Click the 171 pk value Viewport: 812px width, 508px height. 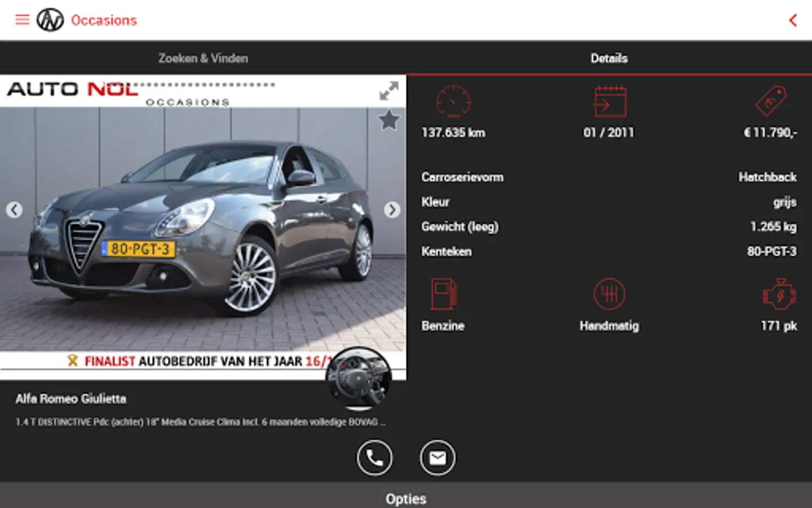pyautogui.click(x=779, y=326)
